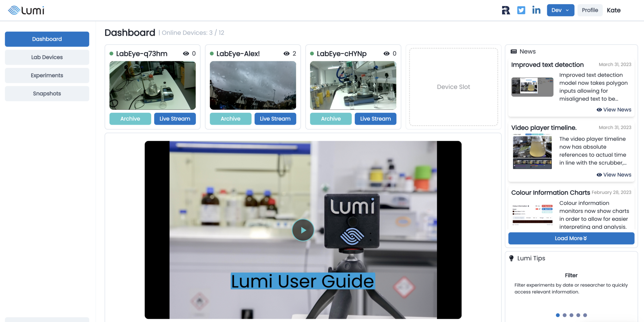Click the Raven icon in the top bar

506,10
